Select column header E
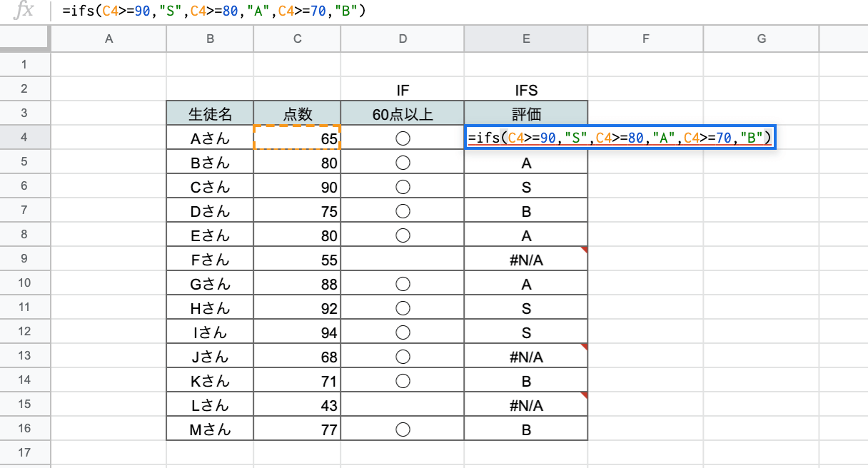Screen dimensions: 868x468 pos(525,39)
